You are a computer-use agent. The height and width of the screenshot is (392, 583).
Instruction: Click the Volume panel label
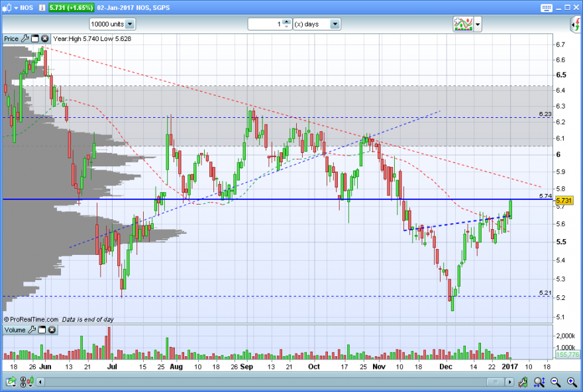[x=15, y=330]
